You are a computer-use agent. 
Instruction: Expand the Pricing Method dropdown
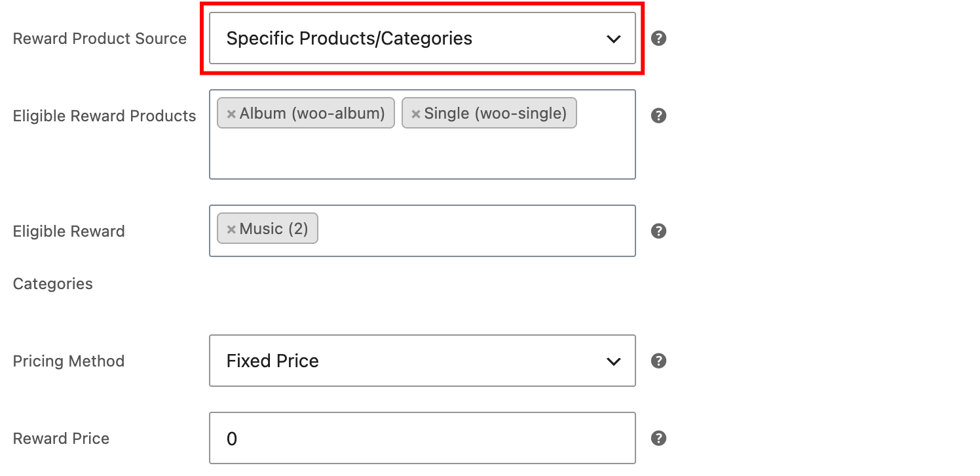[423, 361]
